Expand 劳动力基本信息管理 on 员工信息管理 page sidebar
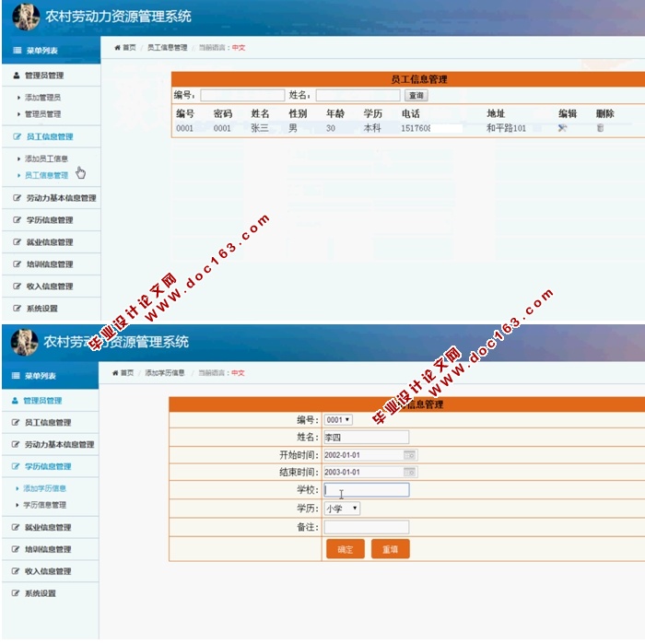The image size is (645, 644). 61,198
